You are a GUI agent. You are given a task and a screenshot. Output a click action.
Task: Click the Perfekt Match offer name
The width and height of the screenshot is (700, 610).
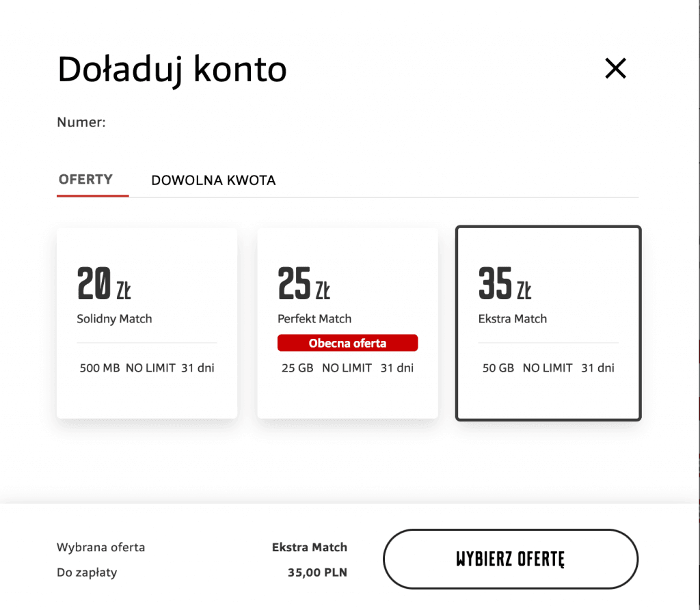pos(314,318)
